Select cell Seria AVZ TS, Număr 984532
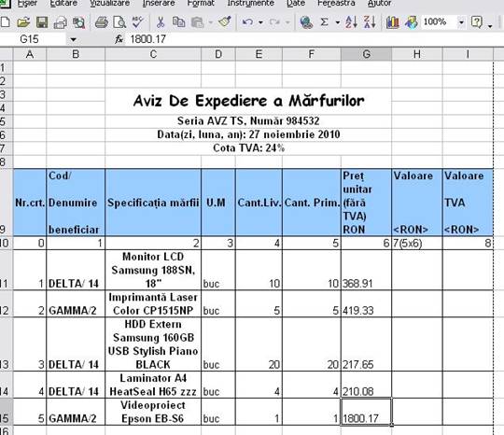Image resolution: width=504 pixels, height=435 pixels. 248,121
